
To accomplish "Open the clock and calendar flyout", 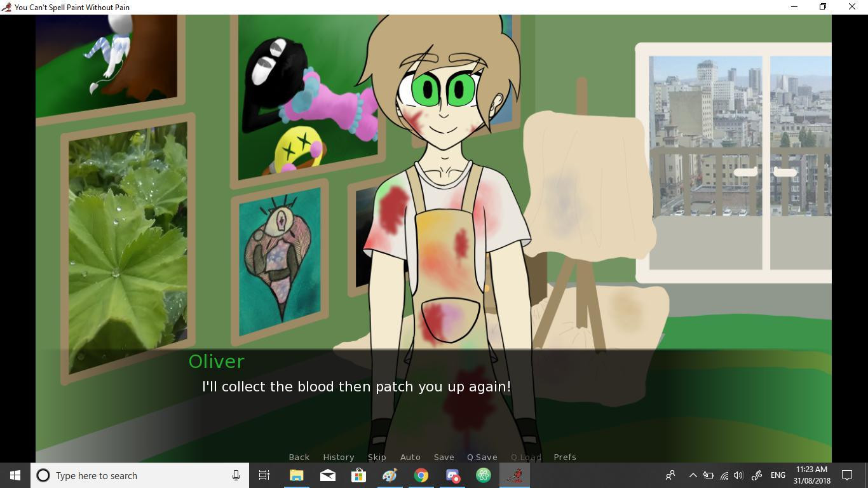I will [811, 475].
